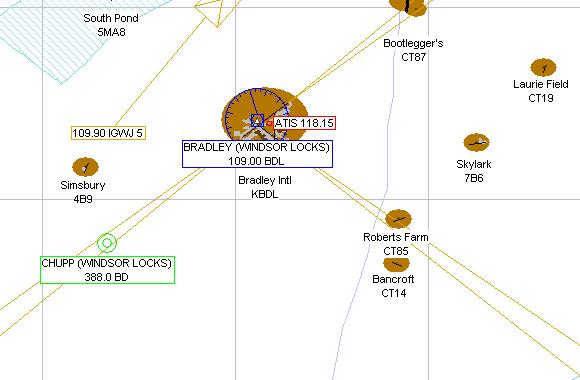Select the BDL VOR square symbol
The width and height of the screenshot is (580, 380).
257,121
